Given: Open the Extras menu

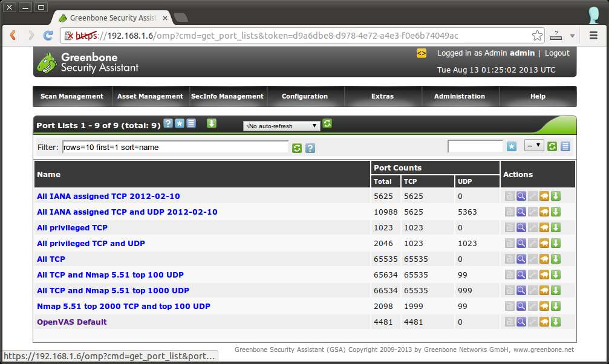Looking at the screenshot, I should pos(383,96).
